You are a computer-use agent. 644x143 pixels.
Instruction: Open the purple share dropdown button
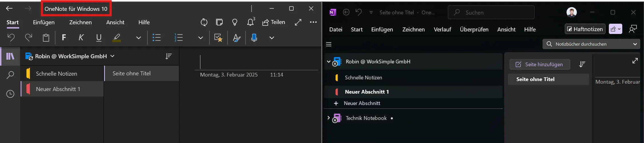[x=615, y=29]
